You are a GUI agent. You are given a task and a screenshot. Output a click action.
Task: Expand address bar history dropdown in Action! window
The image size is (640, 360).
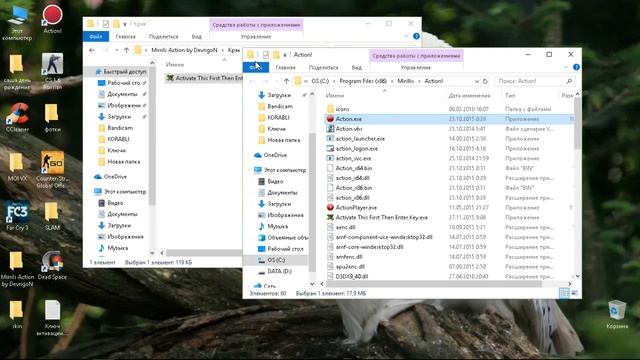[x=477, y=81]
